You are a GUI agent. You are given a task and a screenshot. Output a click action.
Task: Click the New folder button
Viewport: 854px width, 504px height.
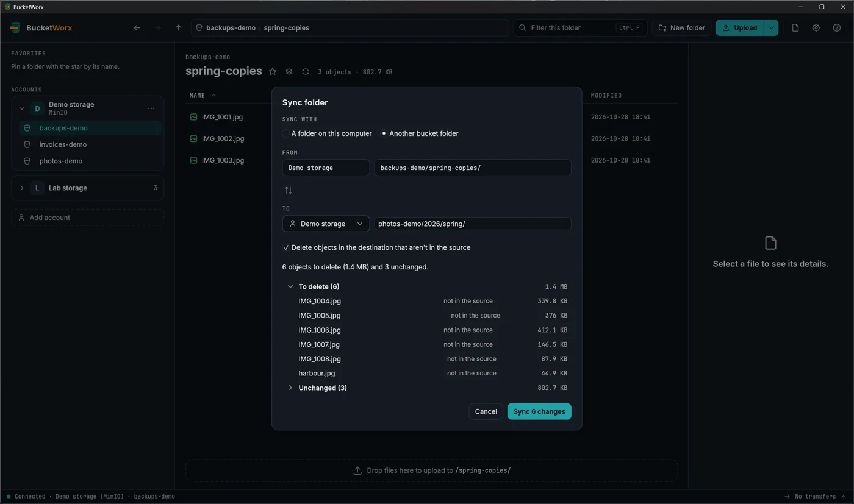click(x=681, y=28)
